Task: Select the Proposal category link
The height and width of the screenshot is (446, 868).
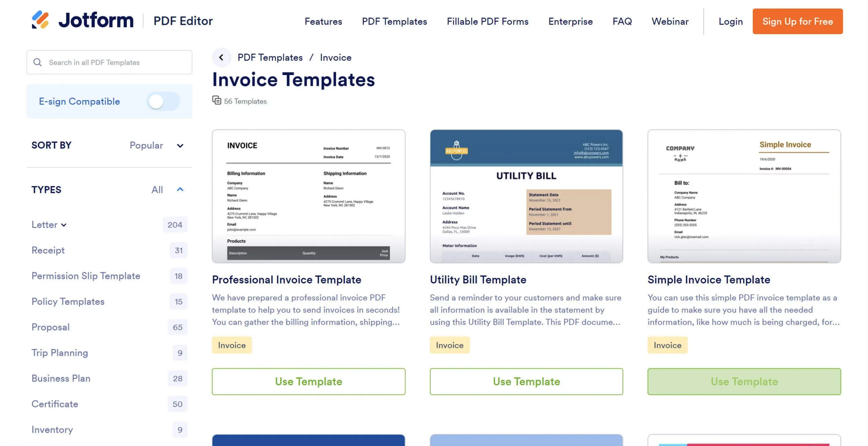Action: pyautogui.click(x=50, y=327)
